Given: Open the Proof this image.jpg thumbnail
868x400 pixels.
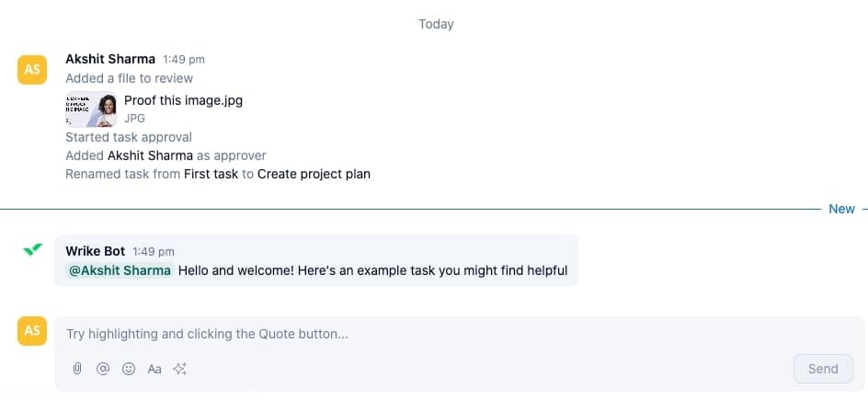Looking at the screenshot, I should tap(90, 109).
